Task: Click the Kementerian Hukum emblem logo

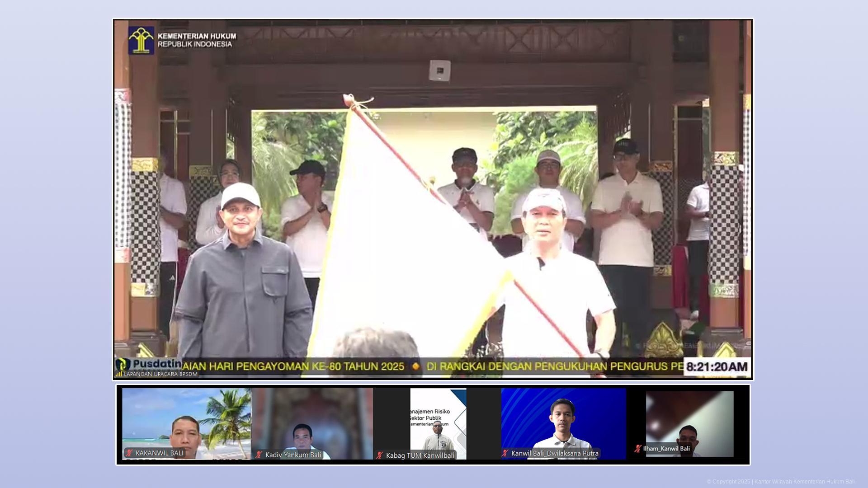Action: tap(141, 40)
